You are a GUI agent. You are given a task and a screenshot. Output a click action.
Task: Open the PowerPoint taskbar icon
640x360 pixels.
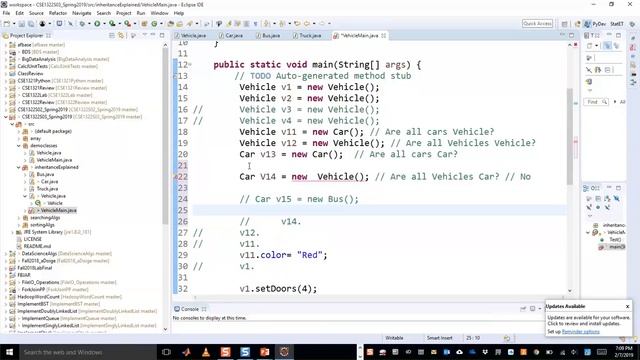[264, 352]
